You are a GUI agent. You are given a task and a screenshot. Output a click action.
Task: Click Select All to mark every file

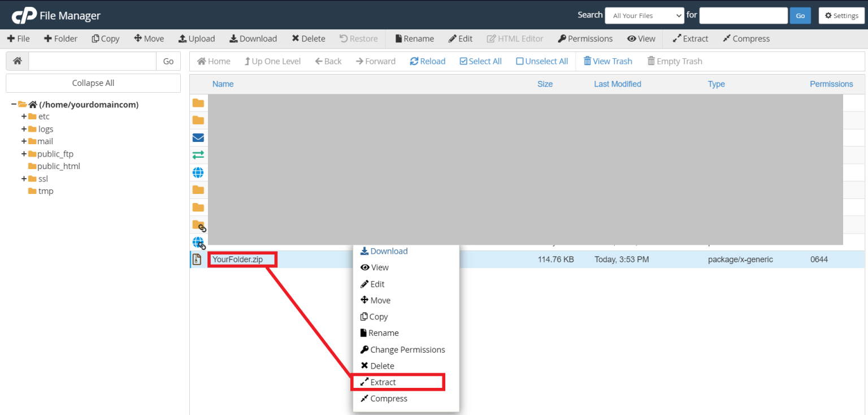pyautogui.click(x=480, y=61)
